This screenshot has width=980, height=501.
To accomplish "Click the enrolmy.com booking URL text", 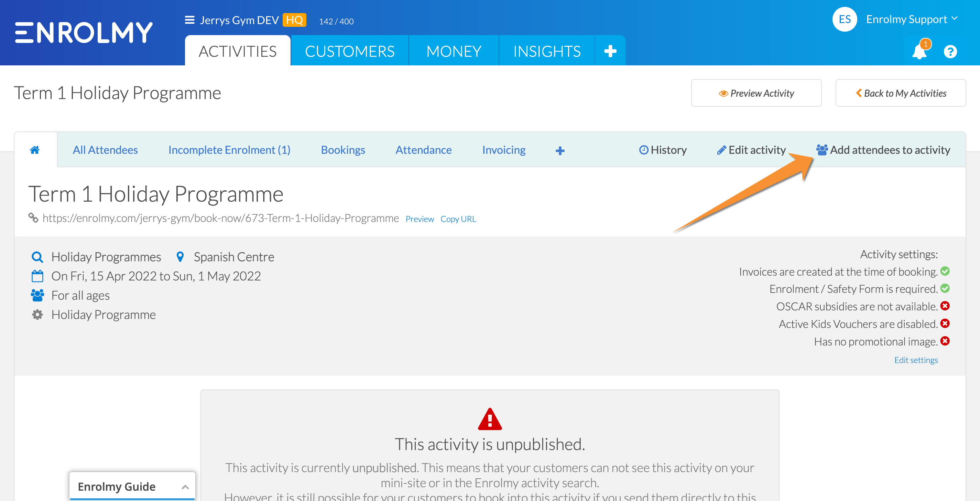I will (221, 218).
